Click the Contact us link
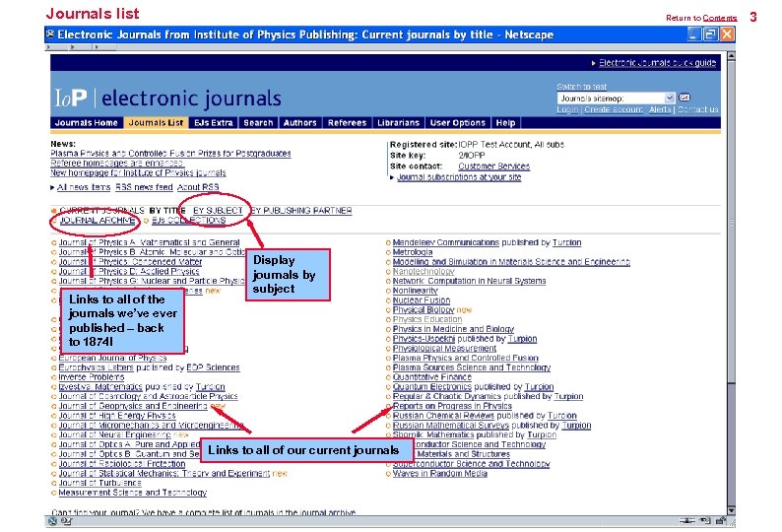 click(x=697, y=109)
